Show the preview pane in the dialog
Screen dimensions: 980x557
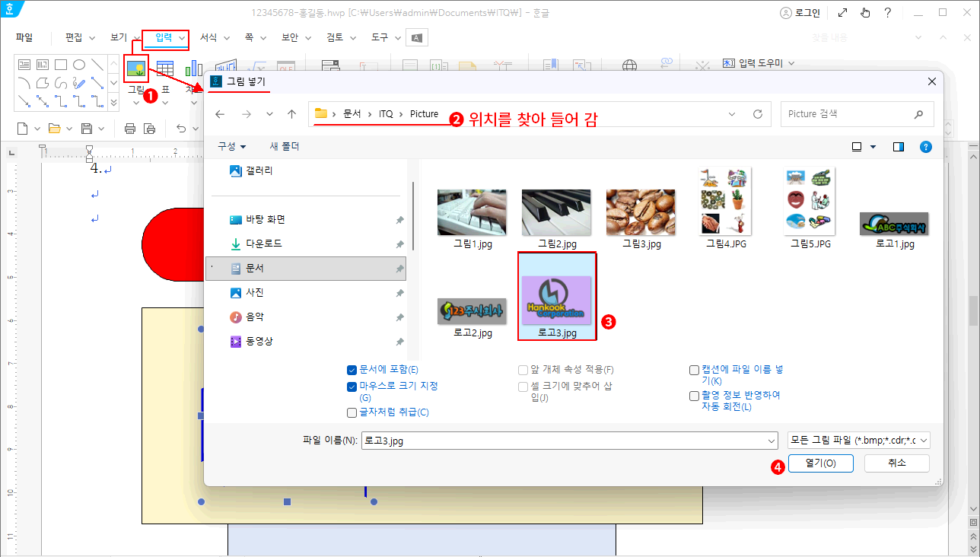tap(899, 146)
